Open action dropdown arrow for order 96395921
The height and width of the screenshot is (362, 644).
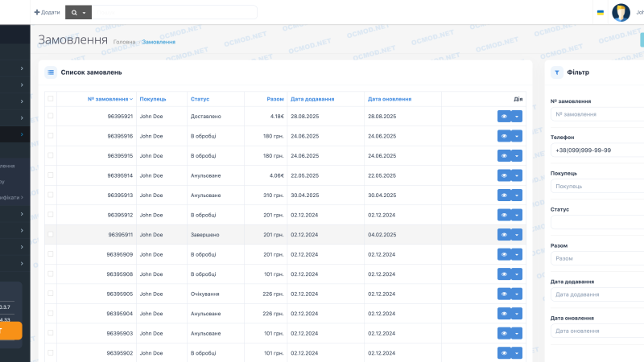[517, 116]
